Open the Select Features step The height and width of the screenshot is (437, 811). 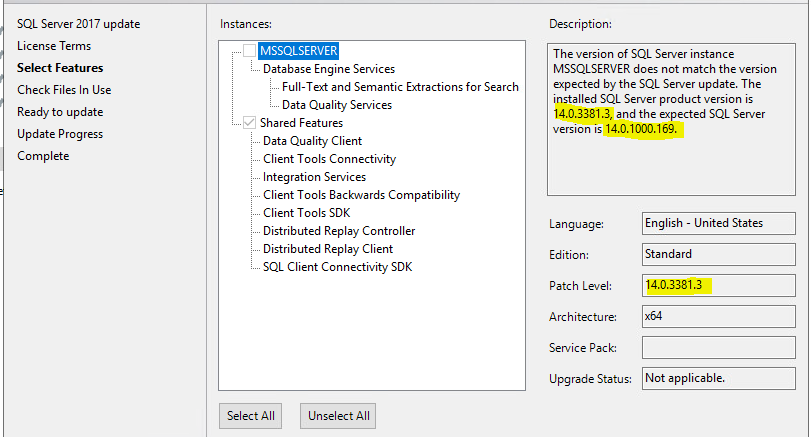click(x=60, y=68)
